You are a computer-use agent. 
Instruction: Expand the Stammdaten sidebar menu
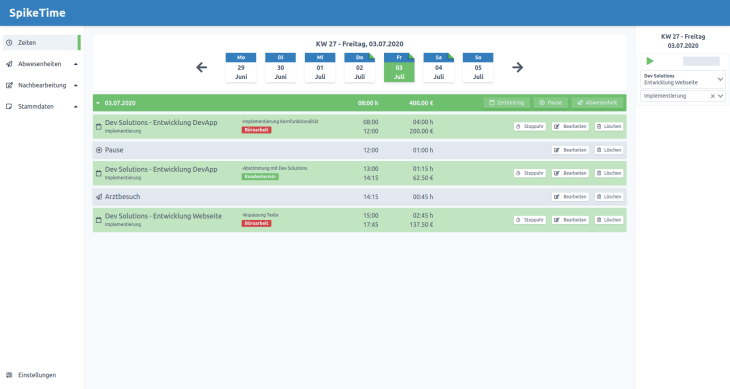tap(41, 107)
